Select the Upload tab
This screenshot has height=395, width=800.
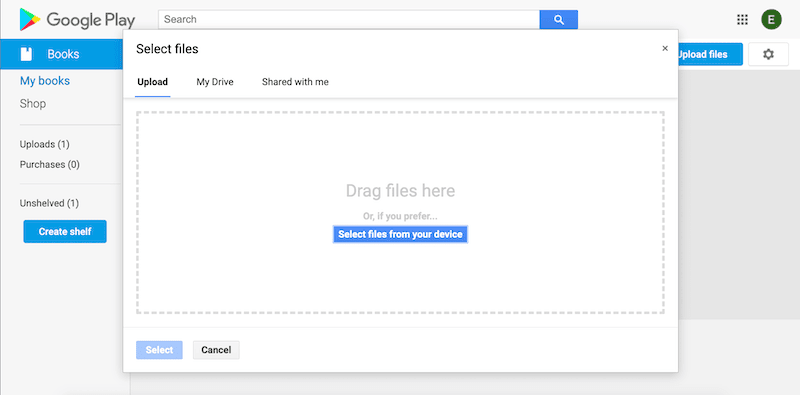coord(153,82)
